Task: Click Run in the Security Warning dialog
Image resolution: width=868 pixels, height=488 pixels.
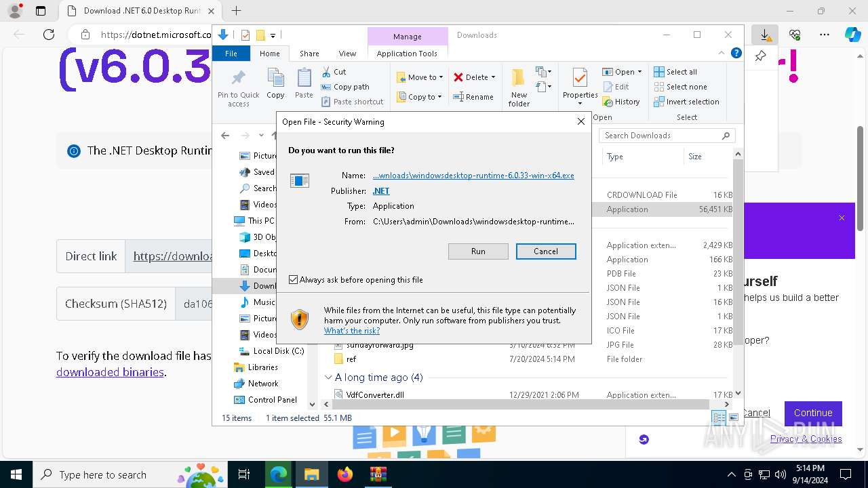Action: pos(478,251)
